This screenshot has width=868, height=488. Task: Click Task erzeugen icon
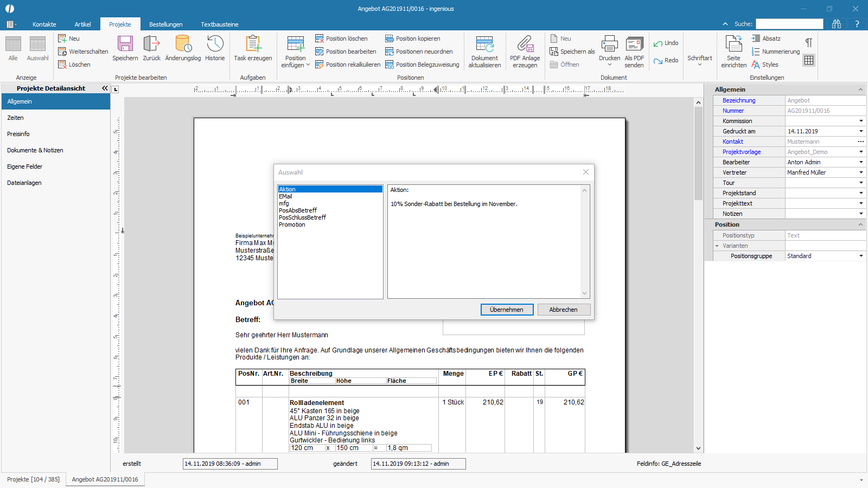pyautogui.click(x=253, y=44)
